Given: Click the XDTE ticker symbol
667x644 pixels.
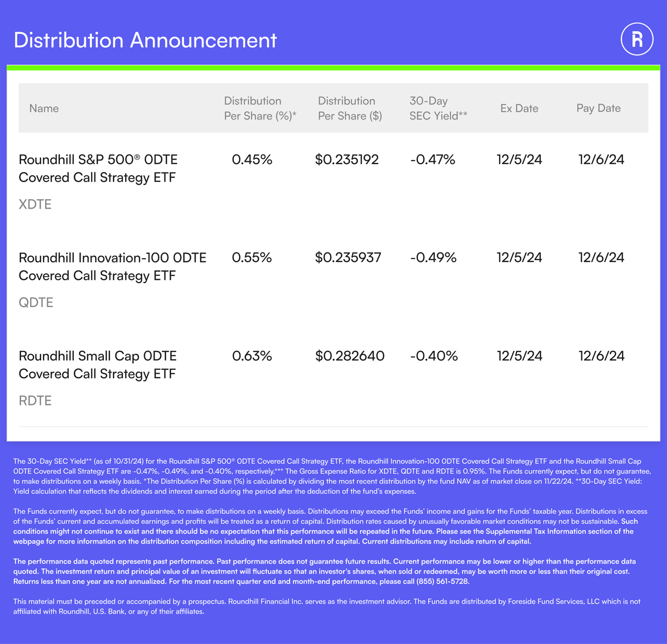Looking at the screenshot, I should pyautogui.click(x=35, y=204).
